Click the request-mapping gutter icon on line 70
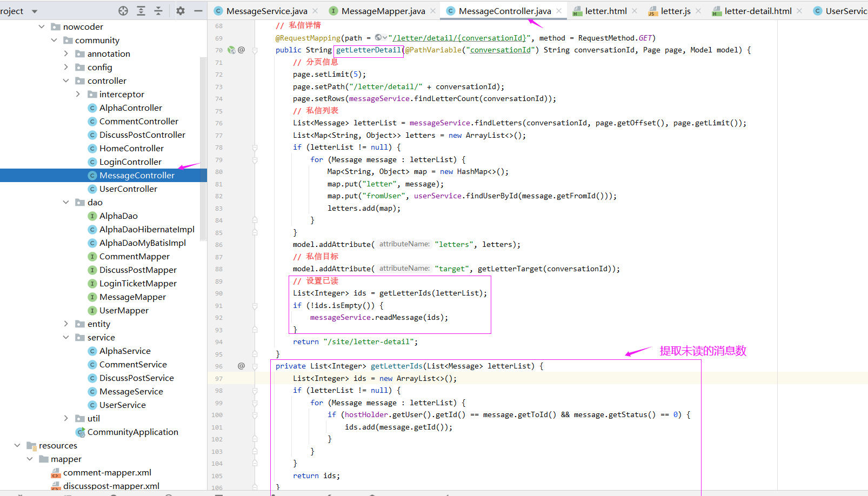This screenshot has width=868, height=496. pyautogui.click(x=231, y=50)
